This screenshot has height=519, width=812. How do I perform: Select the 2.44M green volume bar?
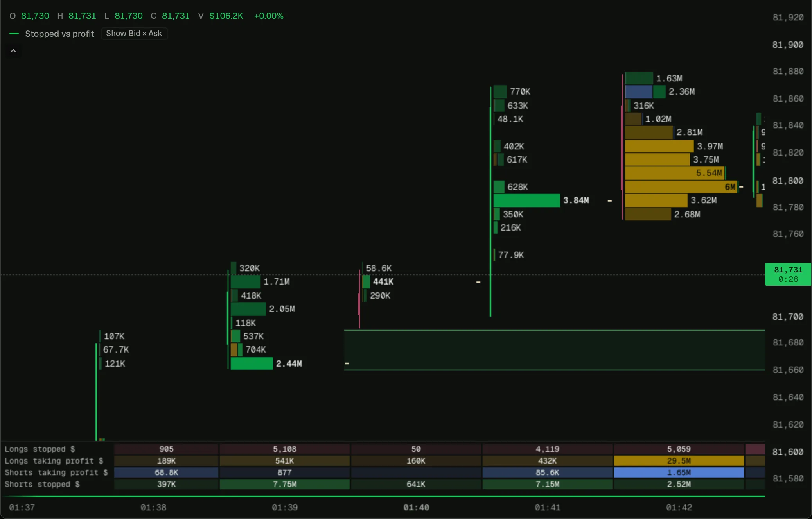point(252,363)
